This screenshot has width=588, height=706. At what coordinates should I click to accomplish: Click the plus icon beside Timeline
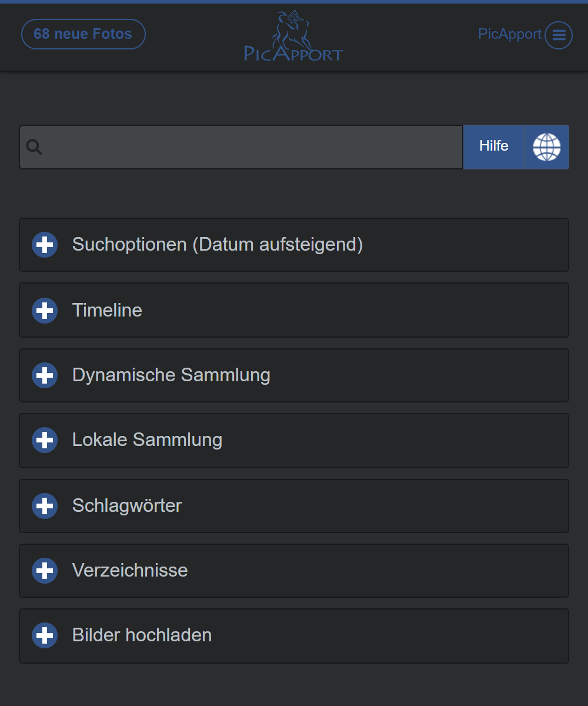click(x=45, y=311)
